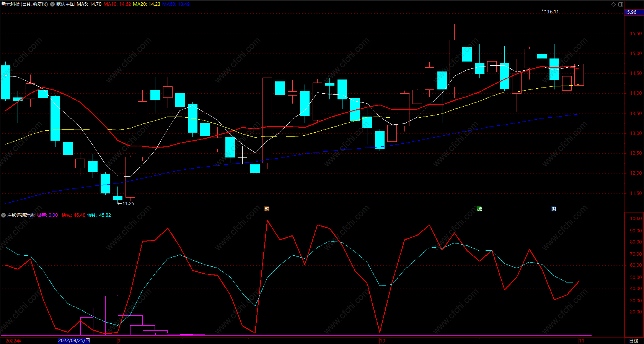The height and width of the screenshot is (344, 644).
Task: Click the 80.00 indicator axis label
Action: [636, 242]
